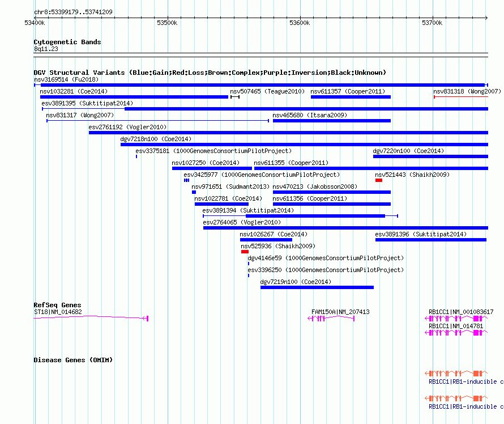Click the ST18 gene model glyph

click(x=91, y=318)
